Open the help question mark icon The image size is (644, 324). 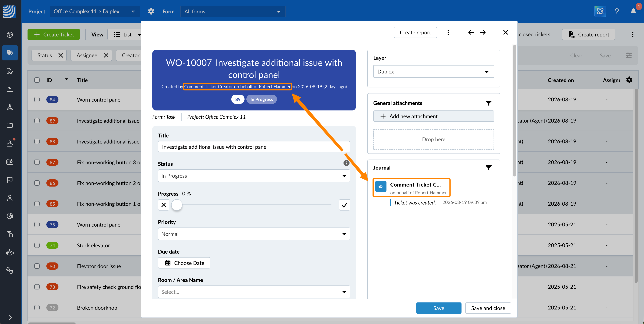tap(617, 11)
